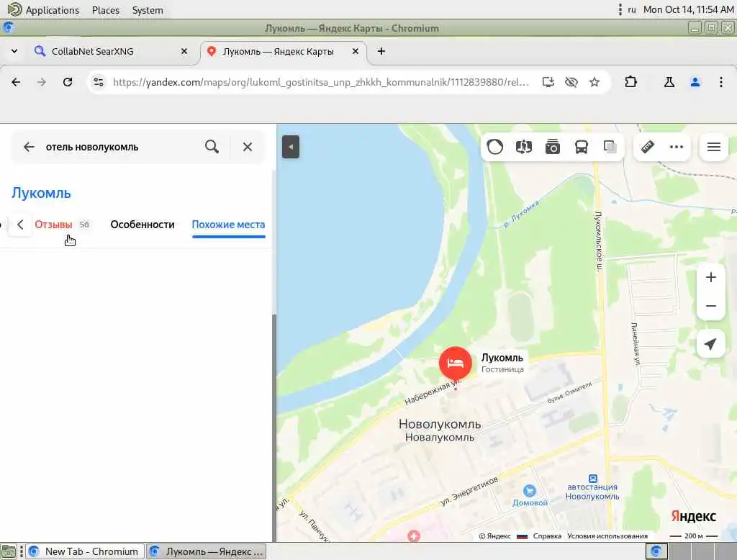The height and width of the screenshot is (560, 737).
Task: Go back in browser history
Action: [16, 82]
